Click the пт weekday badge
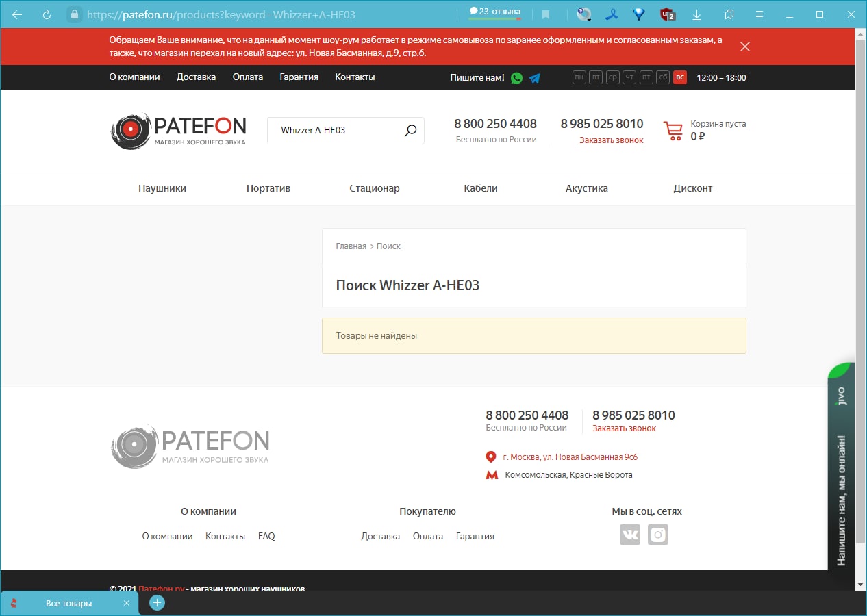Screen dimensions: 867x616 click(646, 77)
